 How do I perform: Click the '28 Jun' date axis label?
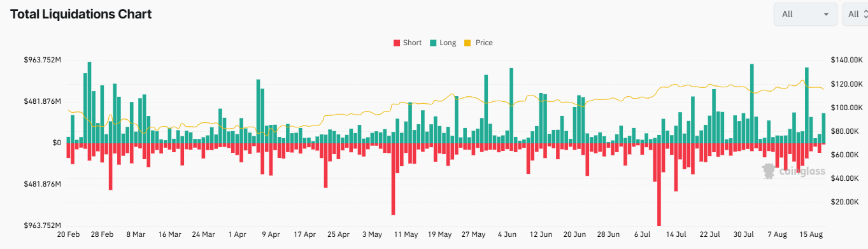click(609, 234)
